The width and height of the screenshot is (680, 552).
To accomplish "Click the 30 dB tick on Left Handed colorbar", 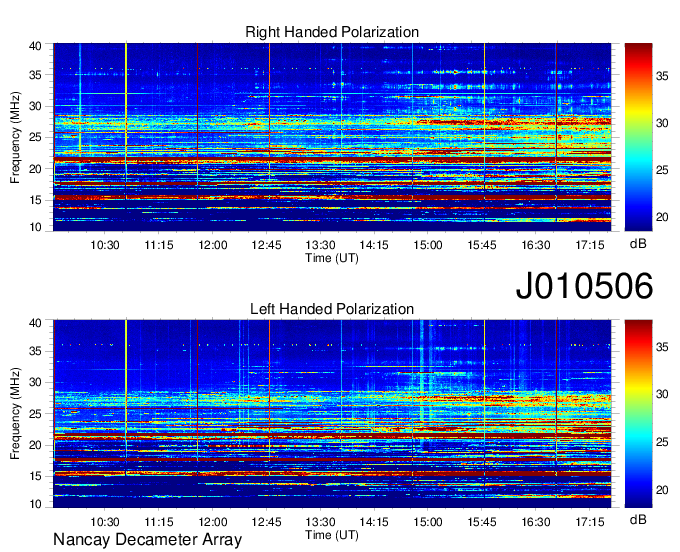I will pyautogui.click(x=662, y=394).
